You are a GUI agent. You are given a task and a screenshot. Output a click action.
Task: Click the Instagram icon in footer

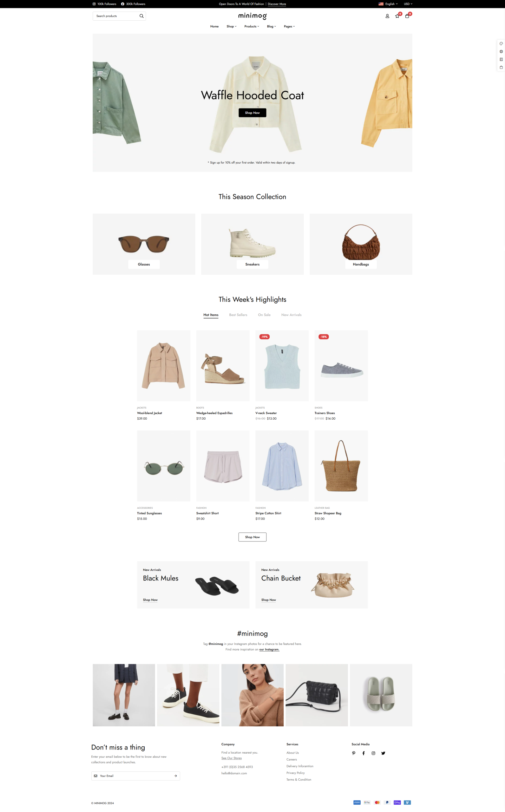373,753
